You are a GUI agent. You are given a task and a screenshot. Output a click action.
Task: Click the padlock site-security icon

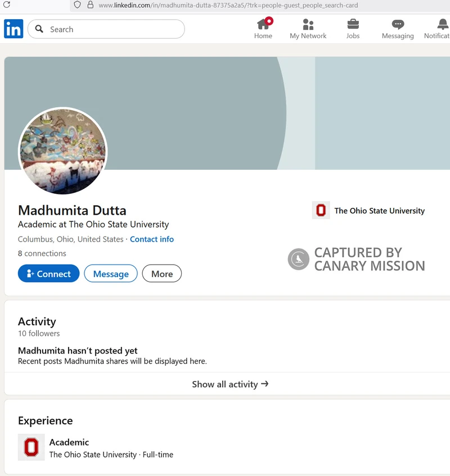[90, 5]
